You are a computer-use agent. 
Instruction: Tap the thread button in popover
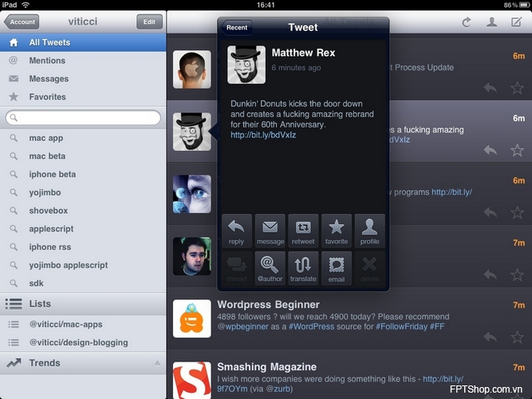point(236,268)
